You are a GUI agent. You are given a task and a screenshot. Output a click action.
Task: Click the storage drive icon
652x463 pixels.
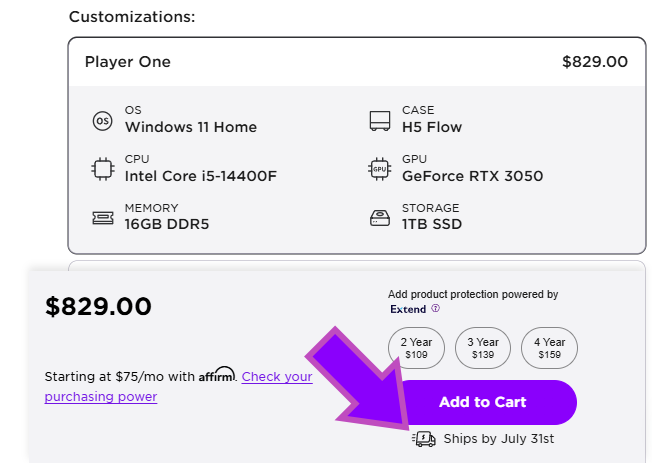coord(379,217)
